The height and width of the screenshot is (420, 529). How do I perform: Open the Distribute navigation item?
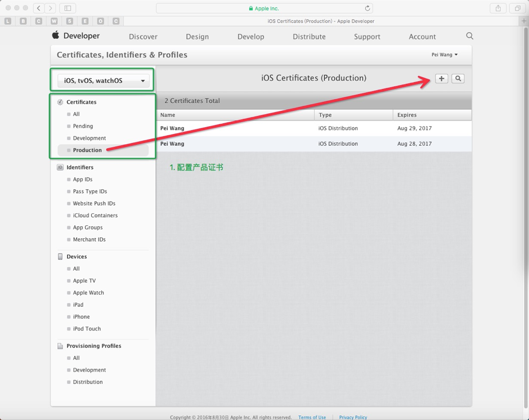click(309, 37)
